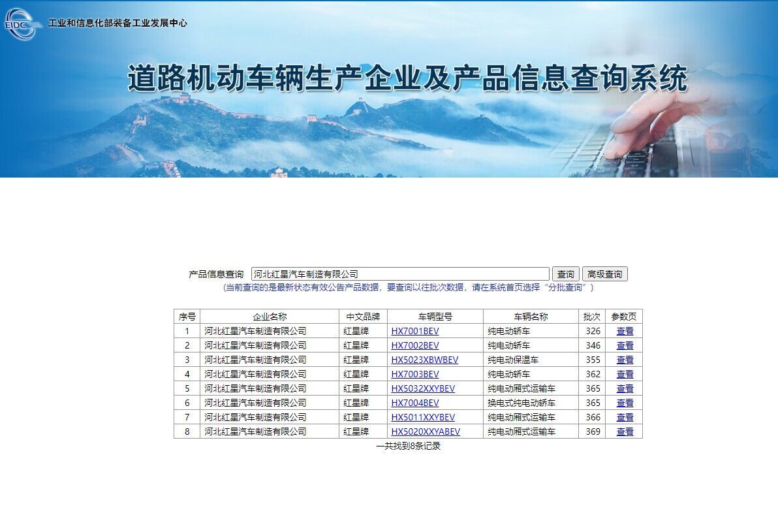Image resolution: width=778 pixels, height=532 pixels.
Task: Click batch number 355 cell
Action: (593, 360)
